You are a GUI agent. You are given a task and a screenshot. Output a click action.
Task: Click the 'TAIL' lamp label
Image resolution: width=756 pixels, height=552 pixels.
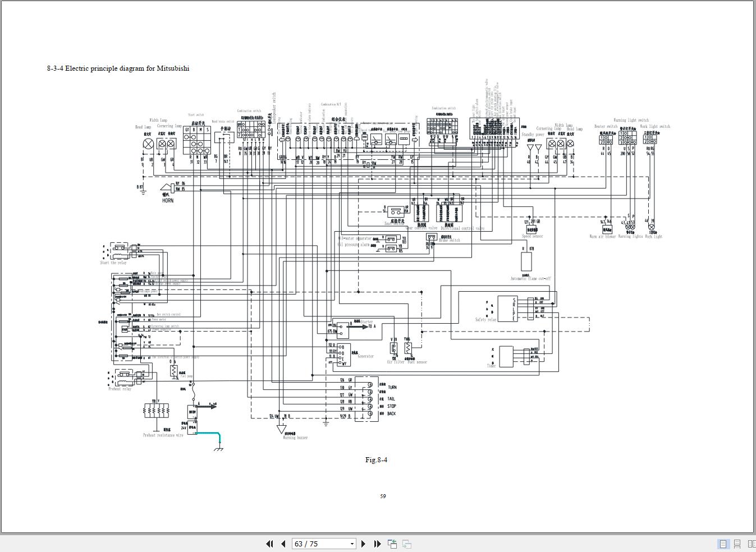(391, 398)
